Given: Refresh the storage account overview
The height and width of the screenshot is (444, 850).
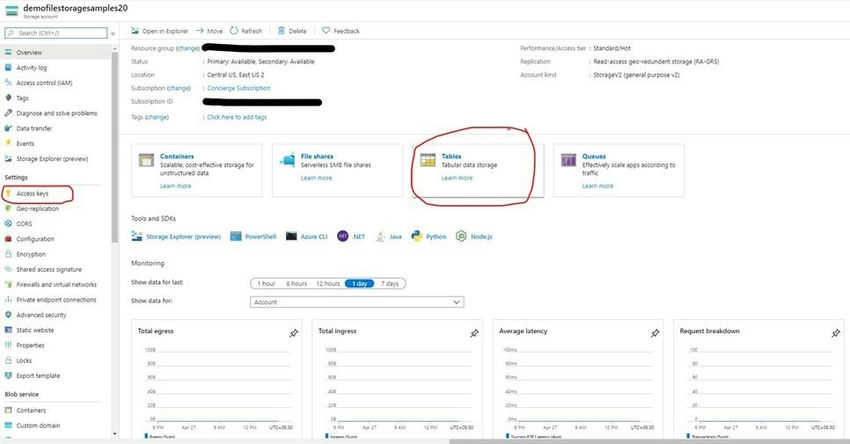Looking at the screenshot, I should pos(246,31).
